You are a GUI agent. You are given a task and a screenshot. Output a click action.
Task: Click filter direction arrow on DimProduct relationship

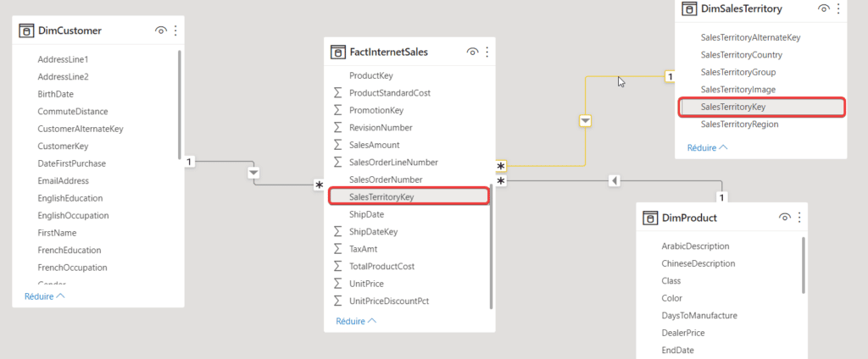pos(614,180)
